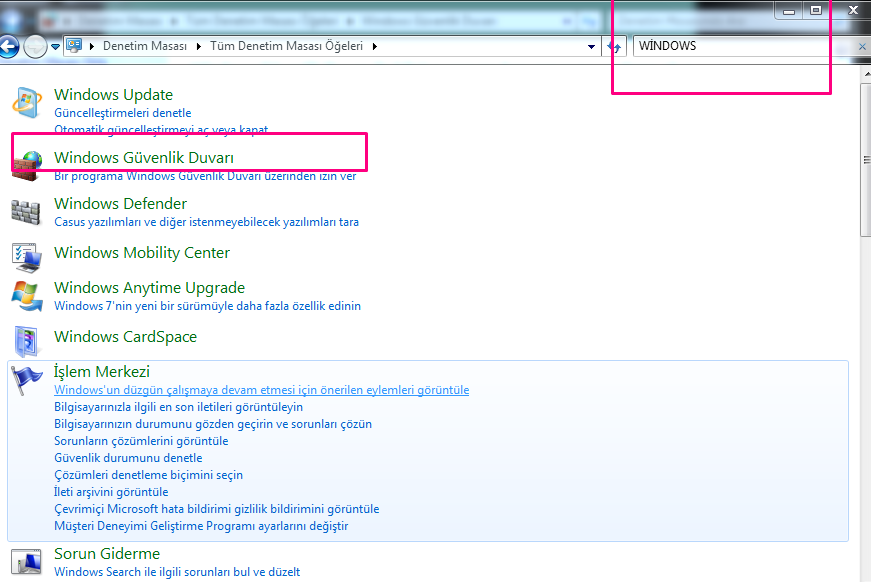Open İşlem Merkezi heading link
This screenshot has height=582, width=871.
point(102,372)
